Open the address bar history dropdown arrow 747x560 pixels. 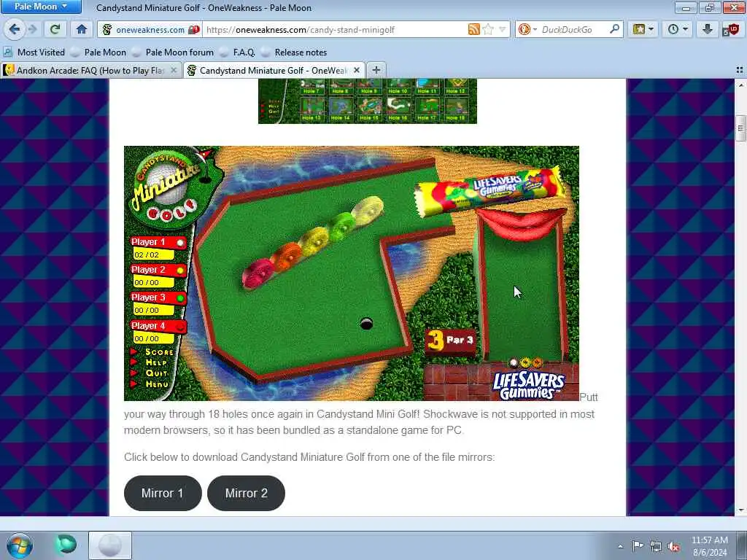tap(502, 29)
